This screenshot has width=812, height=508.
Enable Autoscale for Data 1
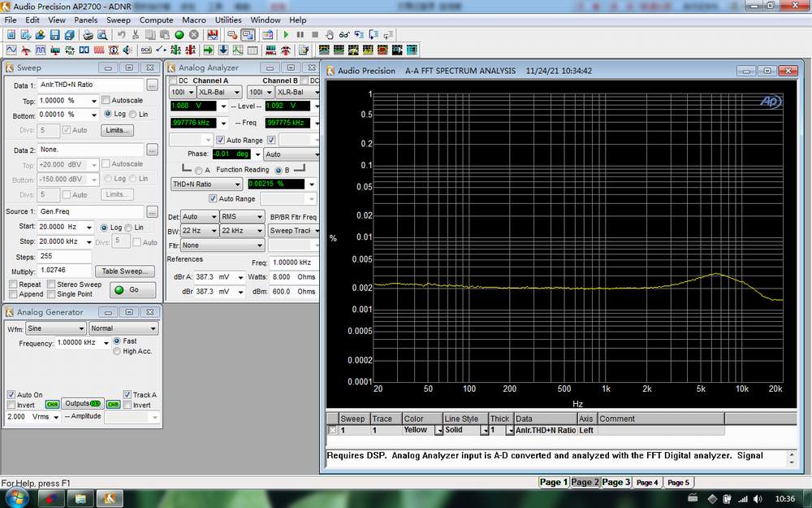106,100
